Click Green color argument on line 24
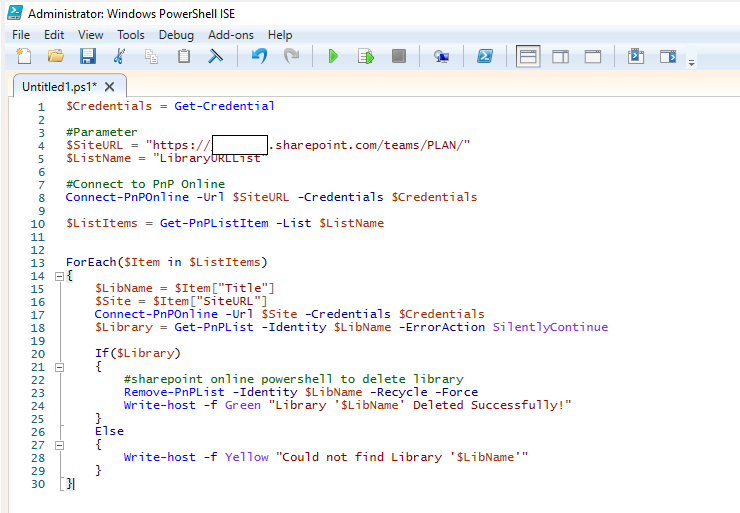 (243, 405)
